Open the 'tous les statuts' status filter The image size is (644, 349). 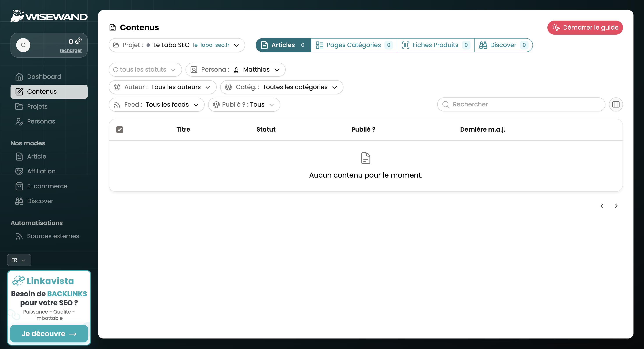[x=145, y=69]
